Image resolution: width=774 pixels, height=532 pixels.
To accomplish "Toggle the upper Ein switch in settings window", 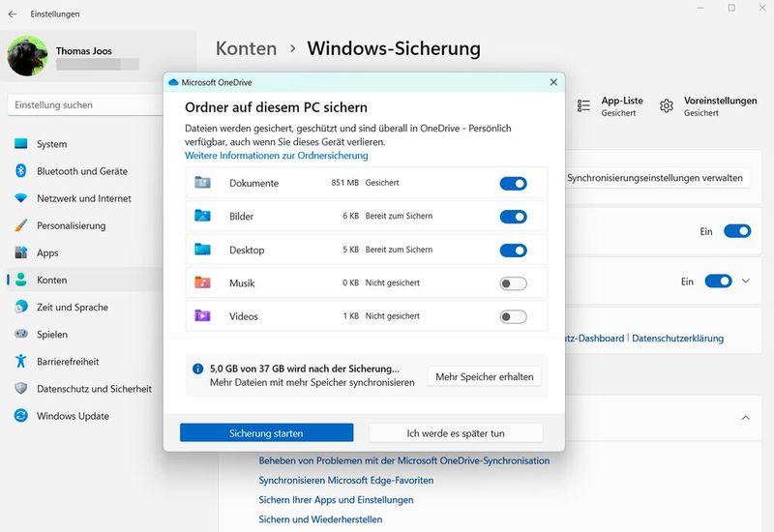I will click(x=737, y=231).
